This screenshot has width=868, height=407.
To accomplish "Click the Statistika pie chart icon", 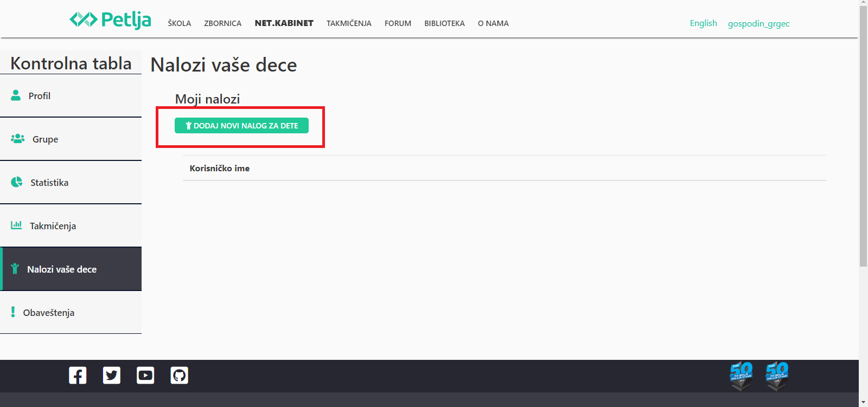I will pos(17,182).
